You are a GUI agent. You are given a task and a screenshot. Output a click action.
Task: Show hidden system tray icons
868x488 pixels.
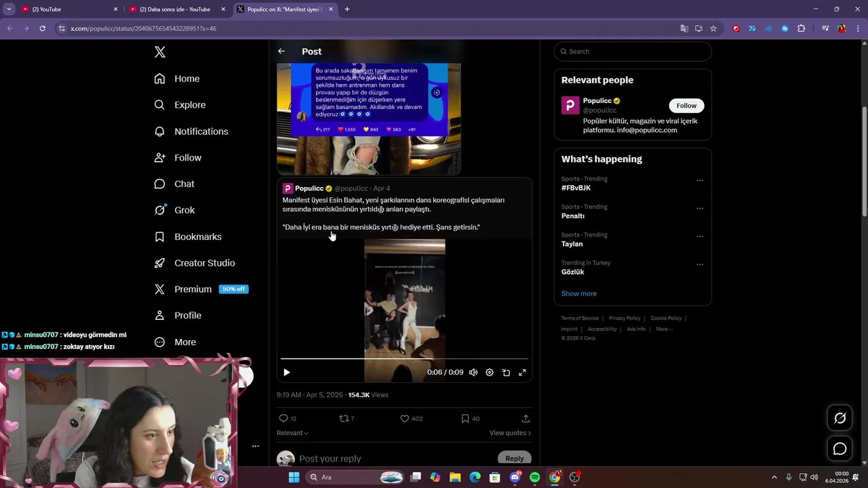tap(774, 477)
